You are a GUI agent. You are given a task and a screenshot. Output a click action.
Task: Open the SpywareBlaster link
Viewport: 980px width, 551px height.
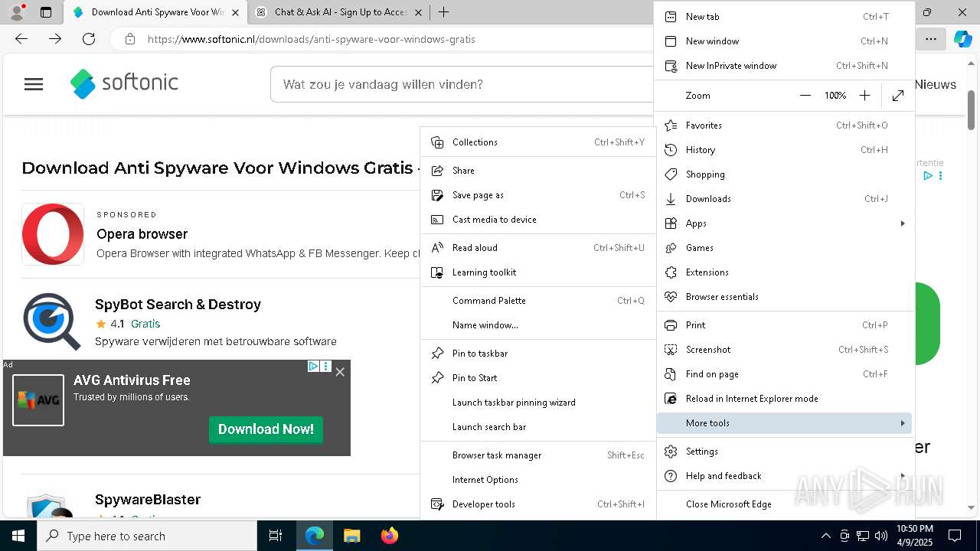click(x=148, y=500)
